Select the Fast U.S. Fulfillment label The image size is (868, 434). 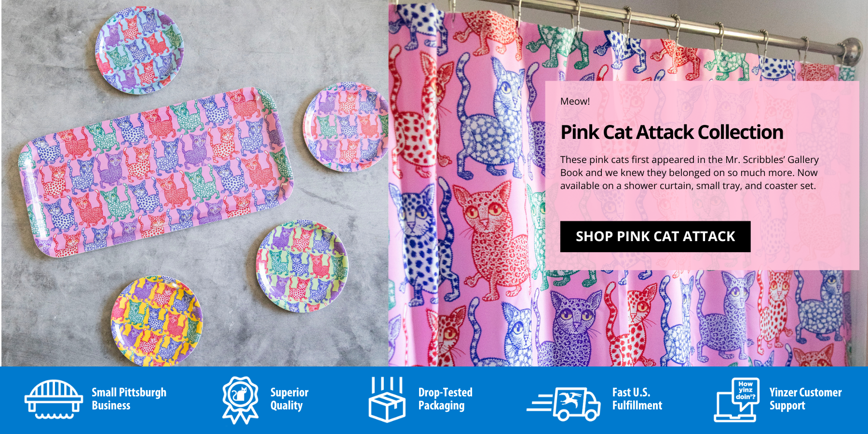[637, 399]
